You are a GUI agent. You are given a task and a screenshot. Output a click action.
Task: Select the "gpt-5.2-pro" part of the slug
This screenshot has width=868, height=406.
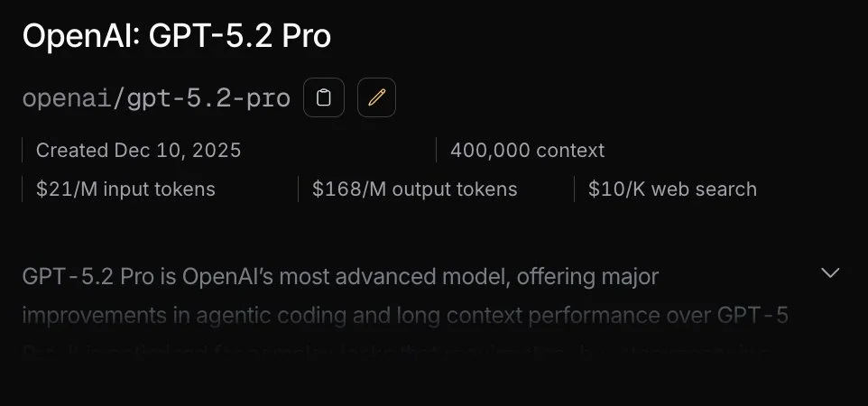coord(209,99)
